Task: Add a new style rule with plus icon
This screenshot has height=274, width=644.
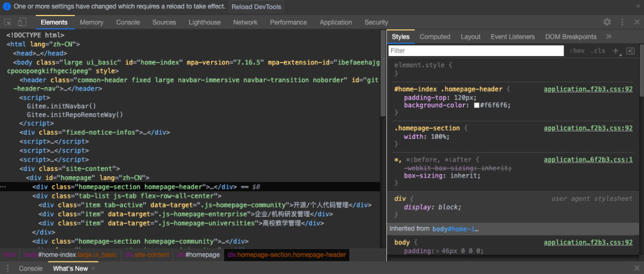Action: point(615,51)
